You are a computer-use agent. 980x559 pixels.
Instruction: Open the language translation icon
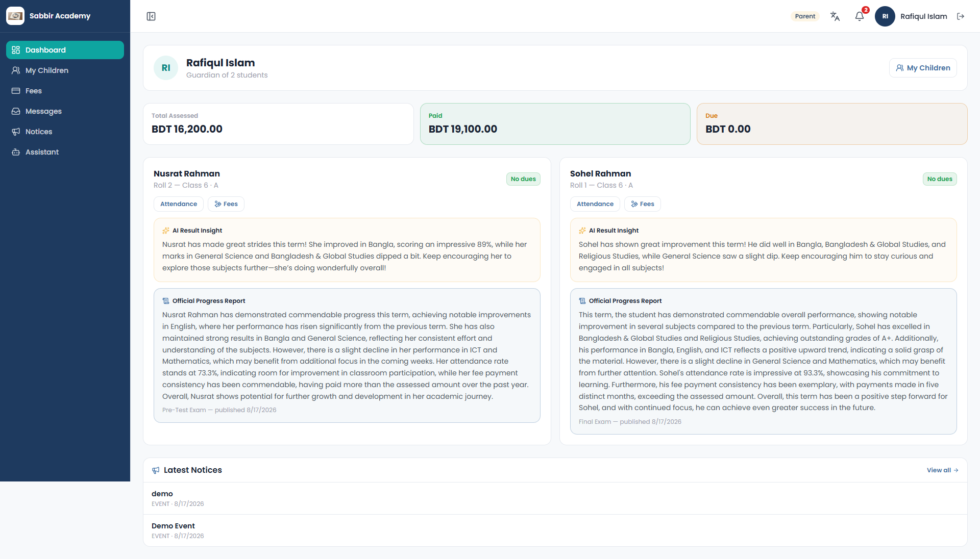click(835, 16)
